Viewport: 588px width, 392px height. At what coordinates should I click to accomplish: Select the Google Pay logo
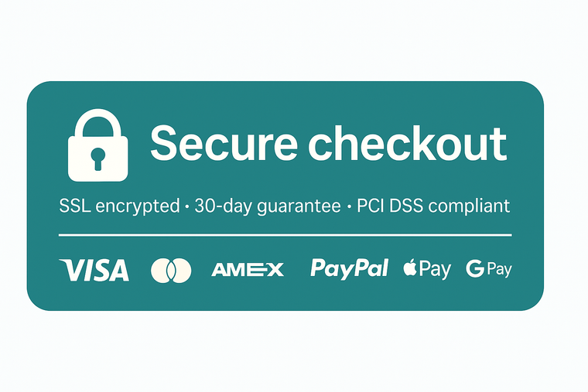point(489,269)
